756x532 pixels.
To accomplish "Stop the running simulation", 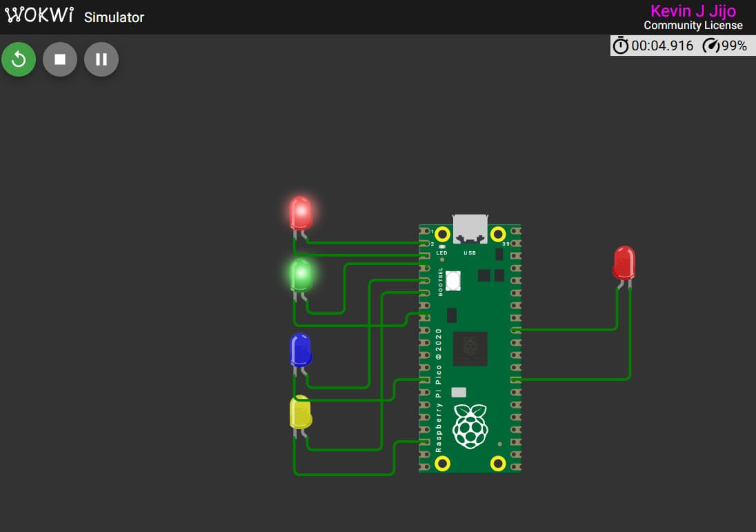I will click(60, 59).
